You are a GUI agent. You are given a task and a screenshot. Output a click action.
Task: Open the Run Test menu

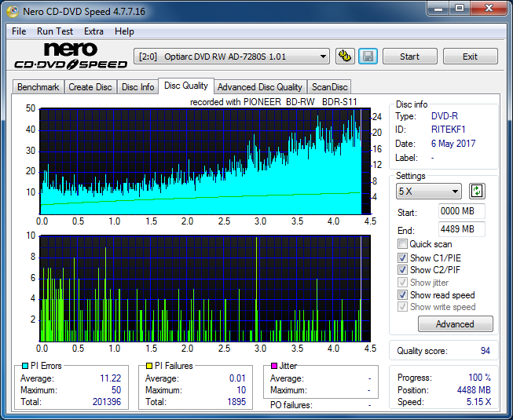(x=55, y=31)
